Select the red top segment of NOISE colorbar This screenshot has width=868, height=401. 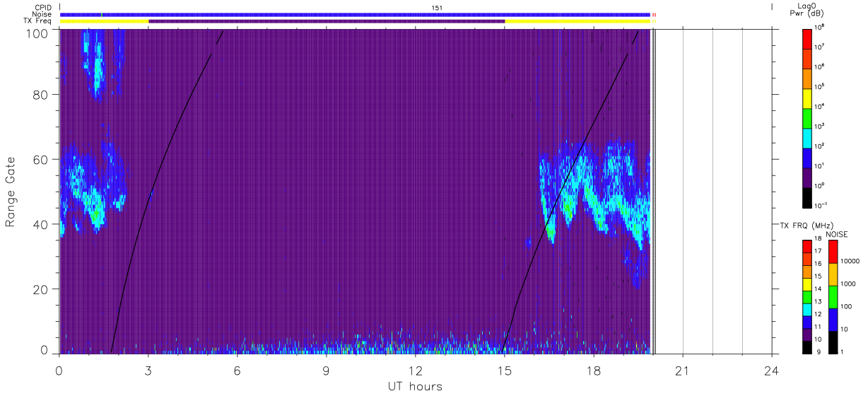(x=833, y=252)
